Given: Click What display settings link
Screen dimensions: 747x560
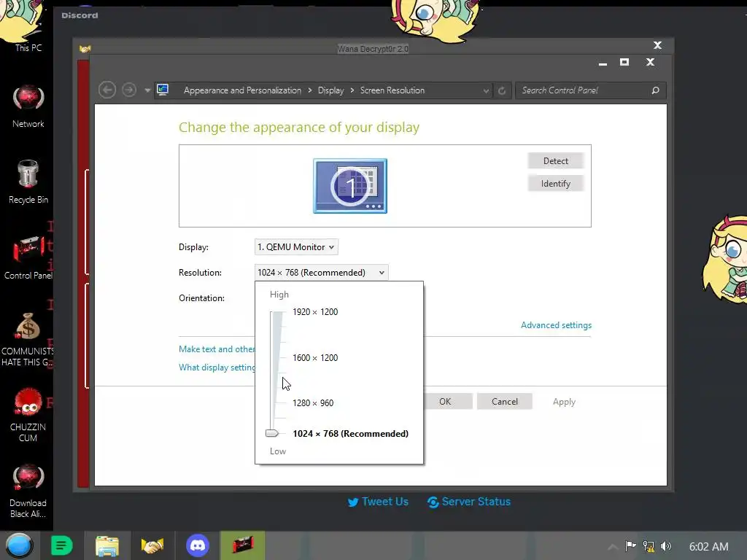Looking at the screenshot, I should pyautogui.click(x=217, y=367).
